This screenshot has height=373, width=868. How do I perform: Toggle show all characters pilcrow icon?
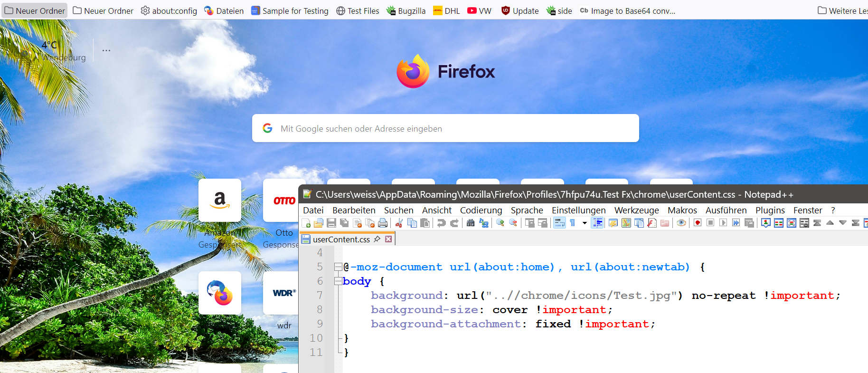(x=573, y=223)
